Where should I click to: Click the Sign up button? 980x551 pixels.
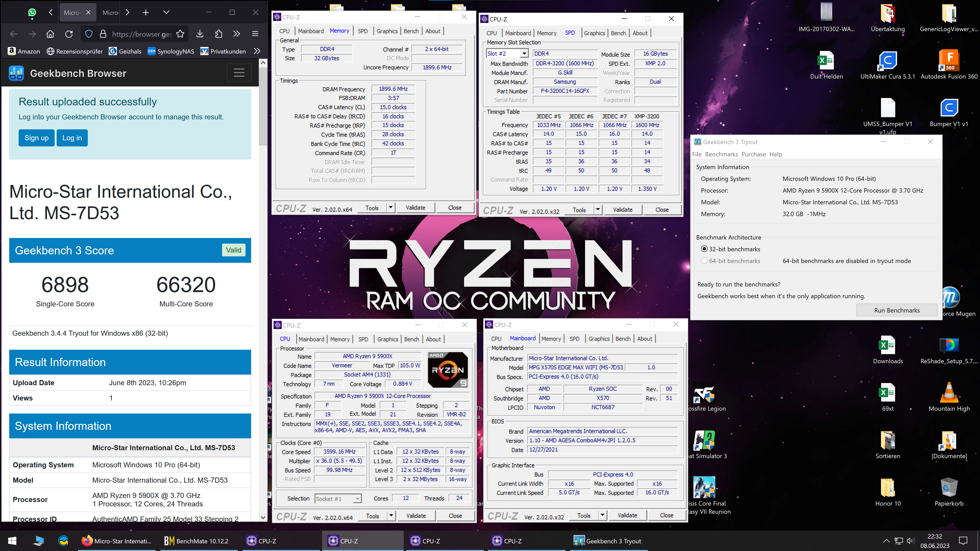[x=36, y=138]
